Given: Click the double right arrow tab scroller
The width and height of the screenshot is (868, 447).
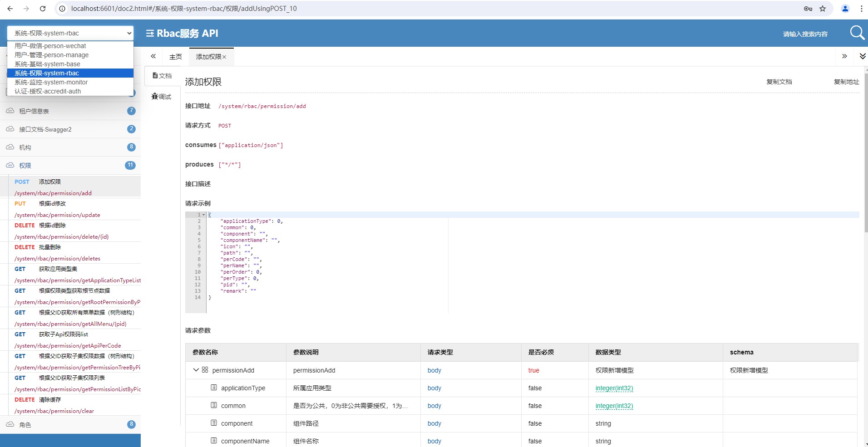Looking at the screenshot, I should tap(844, 56).
